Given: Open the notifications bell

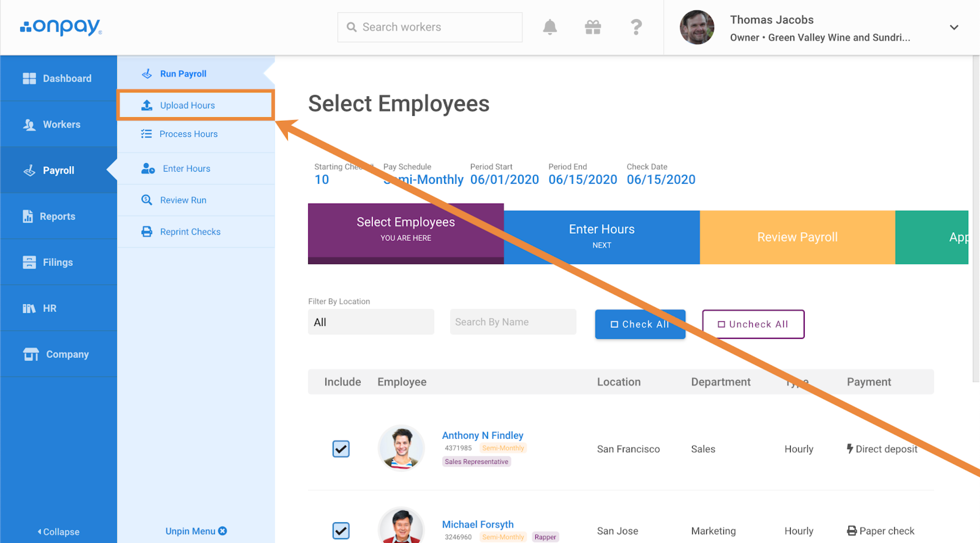Looking at the screenshot, I should click(x=550, y=27).
